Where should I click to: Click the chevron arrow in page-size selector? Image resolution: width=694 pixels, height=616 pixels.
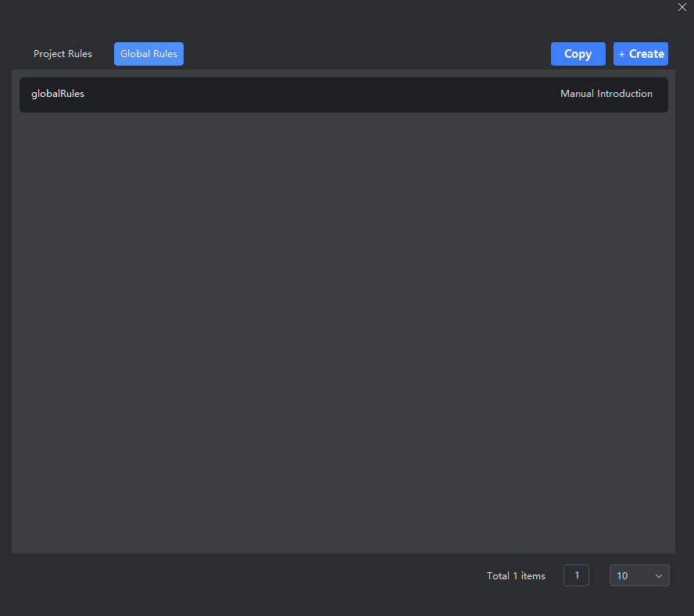click(x=658, y=576)
